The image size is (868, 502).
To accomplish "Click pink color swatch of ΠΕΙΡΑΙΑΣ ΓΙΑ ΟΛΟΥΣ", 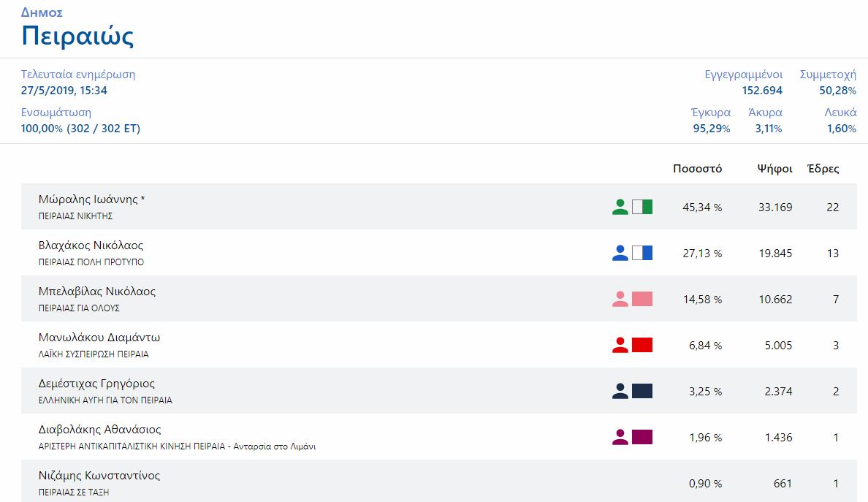I will coord(642,299).
